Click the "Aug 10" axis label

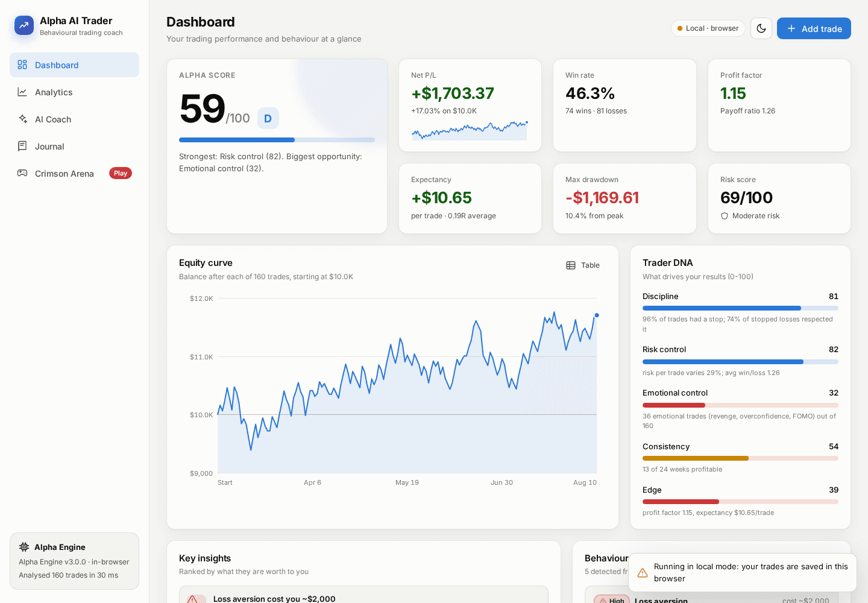click(585, 482)
